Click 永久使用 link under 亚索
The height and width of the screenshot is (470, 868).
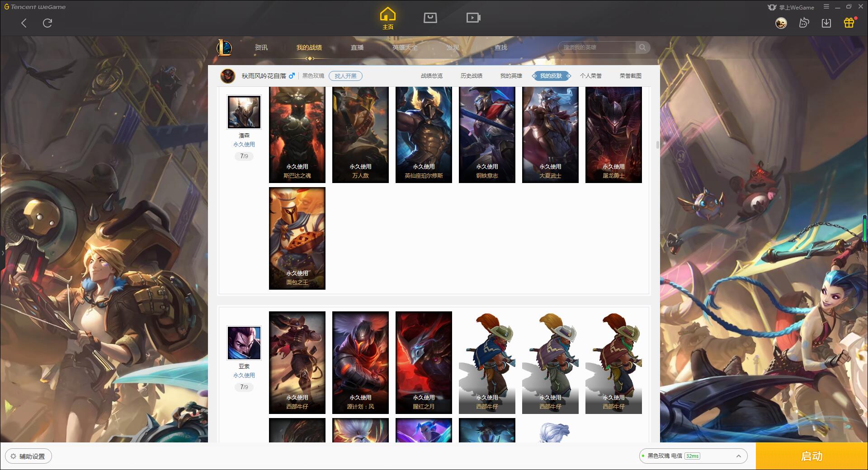(x=244, y=376)
